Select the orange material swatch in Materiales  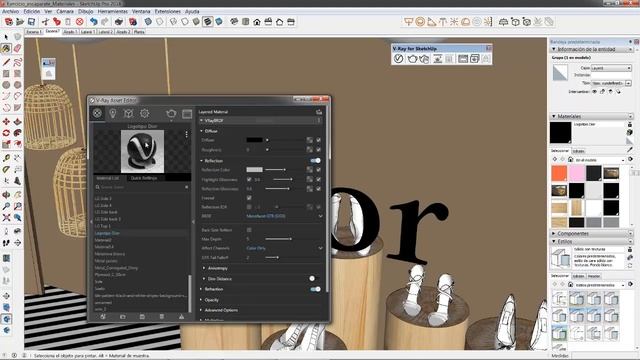pos(559,173)
